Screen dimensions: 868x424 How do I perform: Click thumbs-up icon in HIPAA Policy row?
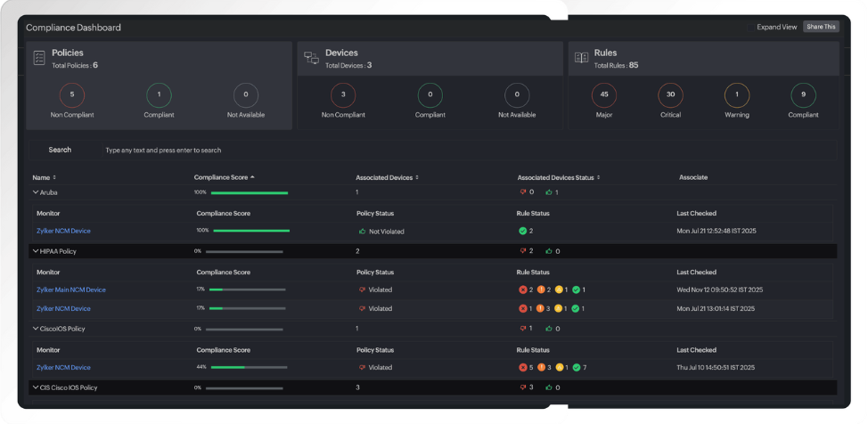click(549, 250)
